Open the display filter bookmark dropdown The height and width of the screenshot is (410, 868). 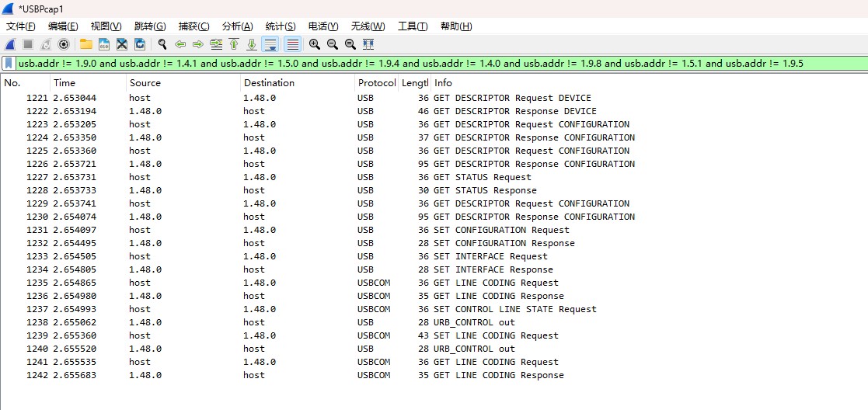[x=9, y=64]
